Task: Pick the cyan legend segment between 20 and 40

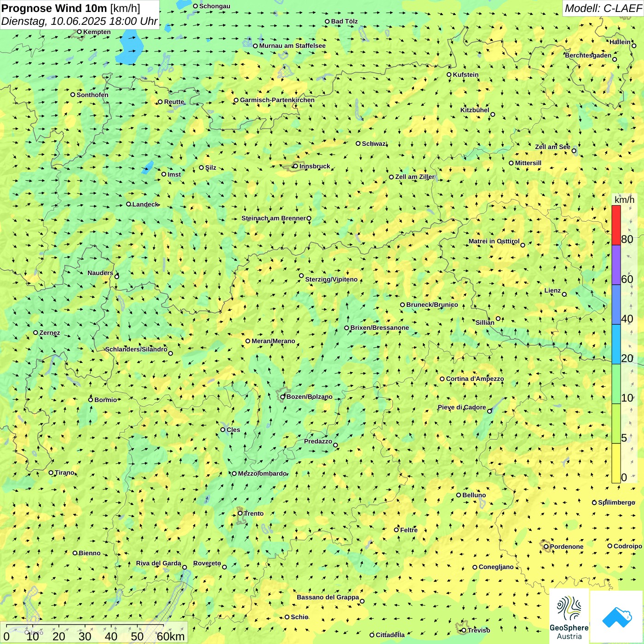Action: (616, 345)
